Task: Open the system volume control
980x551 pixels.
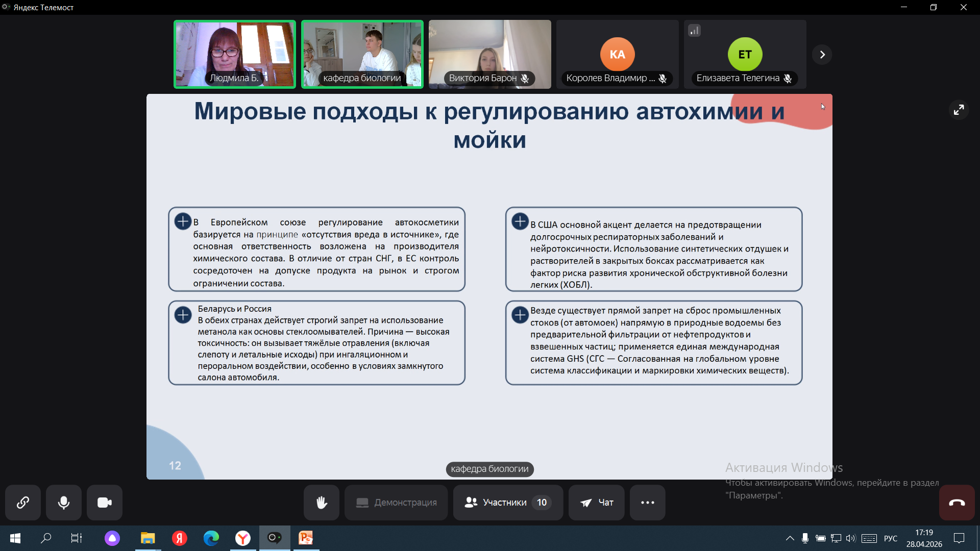Action: [x=850, y=538]
